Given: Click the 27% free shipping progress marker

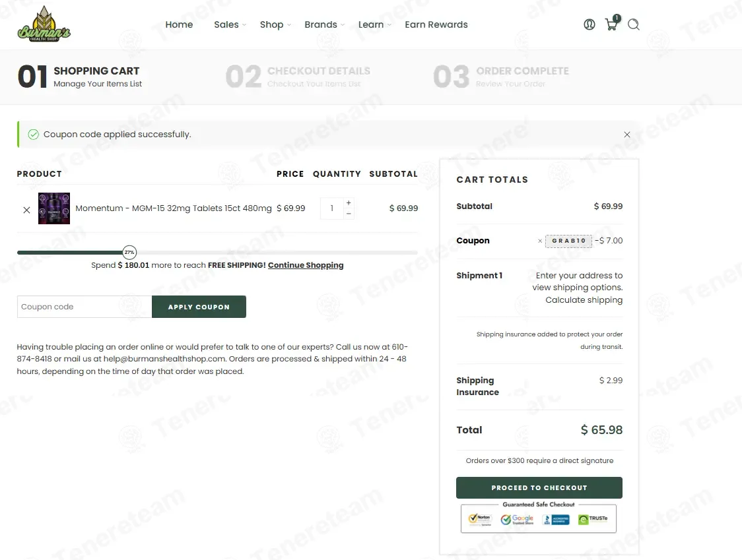Looking at the screenshot, I should click(129, 253).
